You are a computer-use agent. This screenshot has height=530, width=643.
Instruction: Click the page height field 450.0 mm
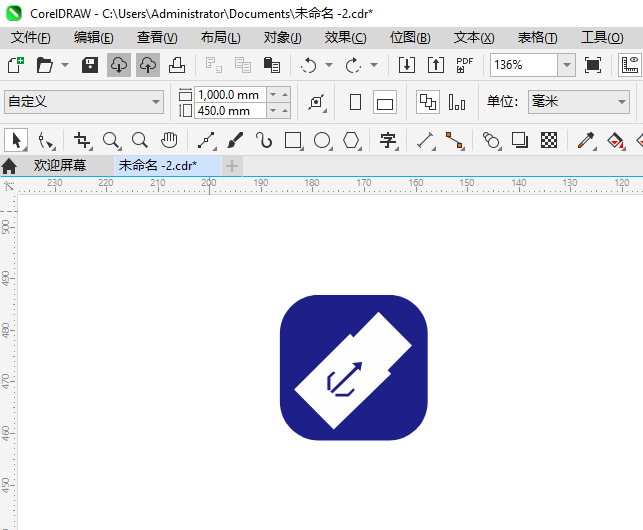pos(230,111)
